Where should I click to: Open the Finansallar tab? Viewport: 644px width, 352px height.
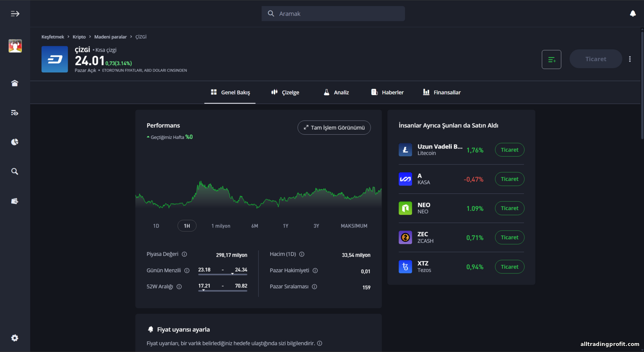point(441,92)
